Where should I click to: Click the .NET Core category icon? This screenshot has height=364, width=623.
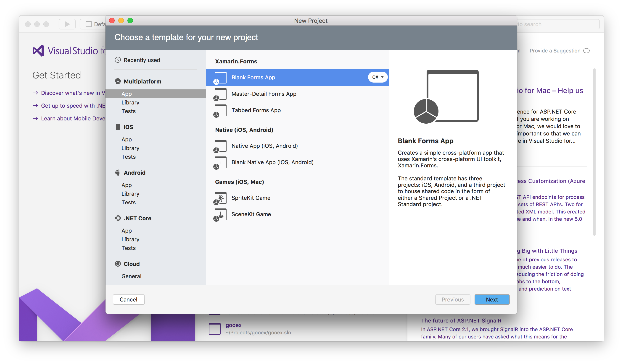coord(118,218)
